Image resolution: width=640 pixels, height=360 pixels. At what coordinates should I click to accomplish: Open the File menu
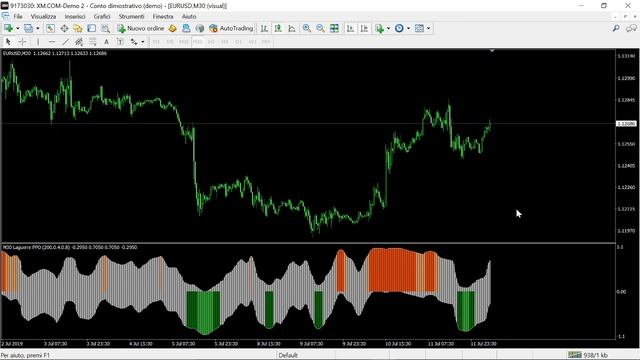point(18,16)
